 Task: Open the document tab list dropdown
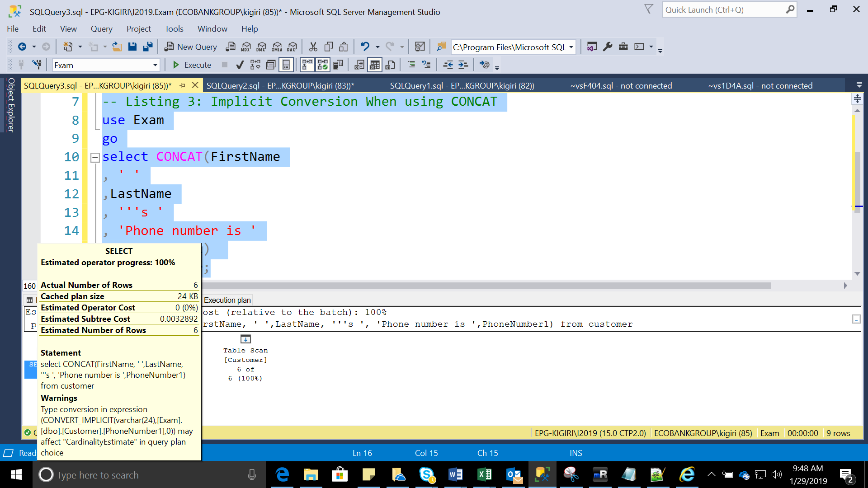[859, 85]
